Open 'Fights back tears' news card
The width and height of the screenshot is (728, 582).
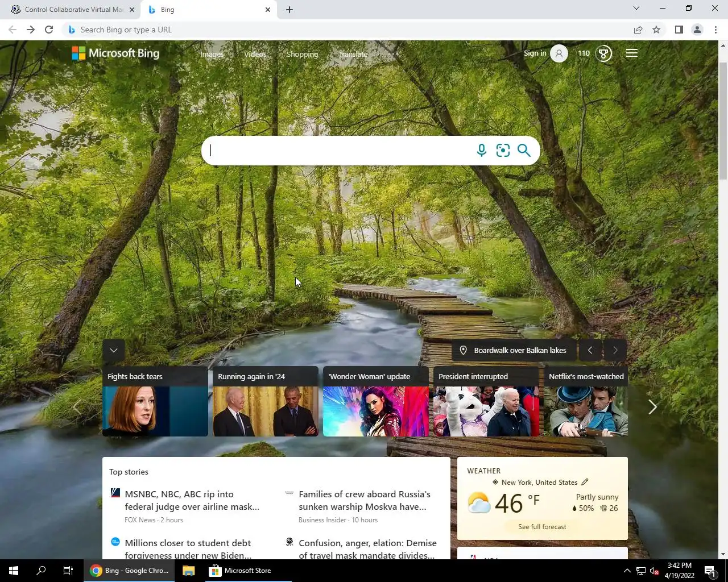pyautogui.click(x=155, y=401)
